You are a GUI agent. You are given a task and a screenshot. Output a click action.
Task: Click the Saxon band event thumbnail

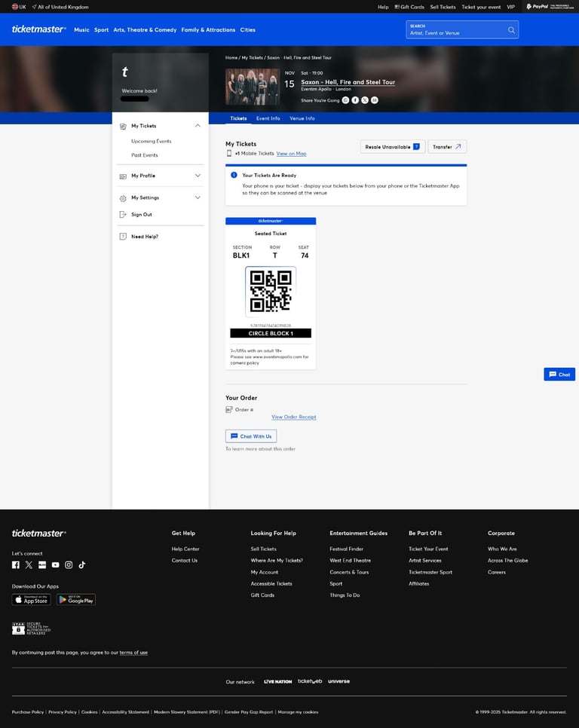(x=253, y=87)
